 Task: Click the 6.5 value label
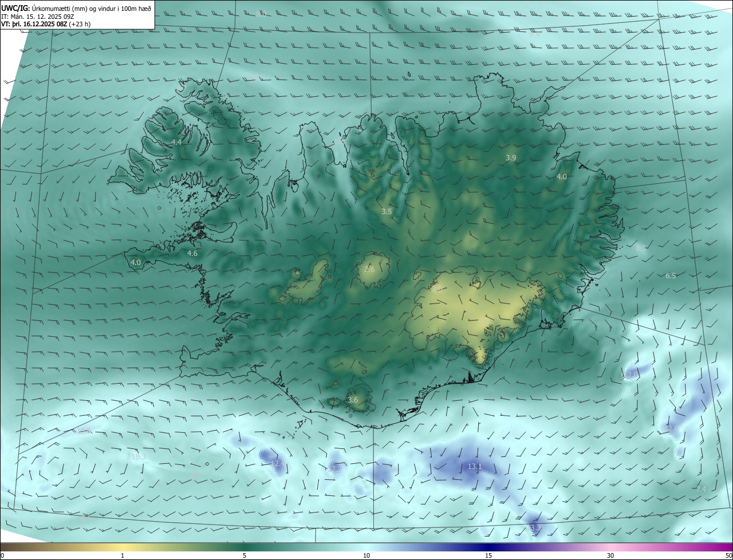[671, 275]
